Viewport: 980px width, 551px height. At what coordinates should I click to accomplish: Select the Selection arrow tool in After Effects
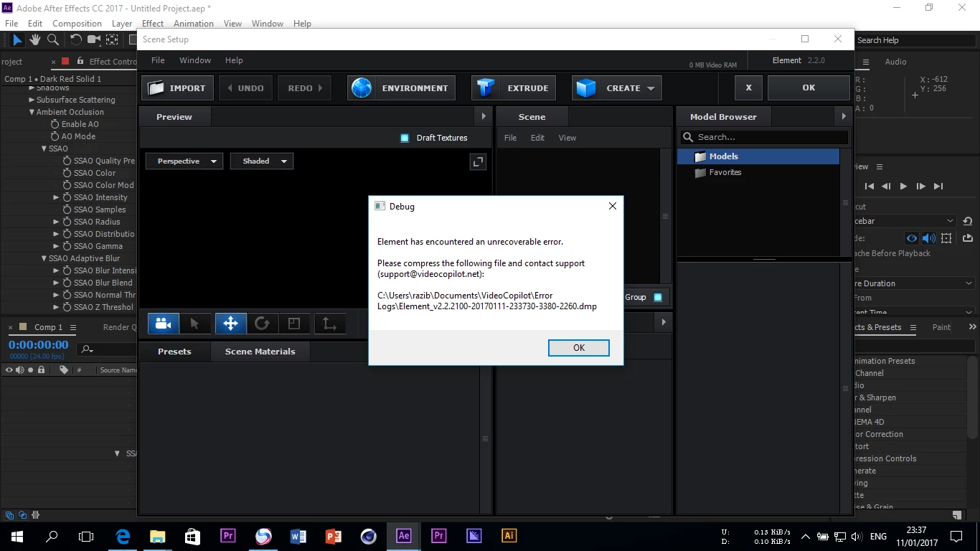(x=17, y=40)
